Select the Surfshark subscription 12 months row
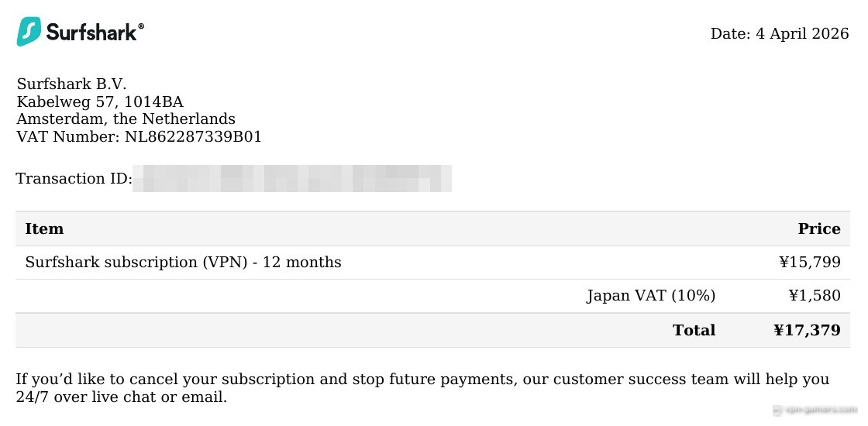This screenshot has width=868, height=426. click(433, 263)
